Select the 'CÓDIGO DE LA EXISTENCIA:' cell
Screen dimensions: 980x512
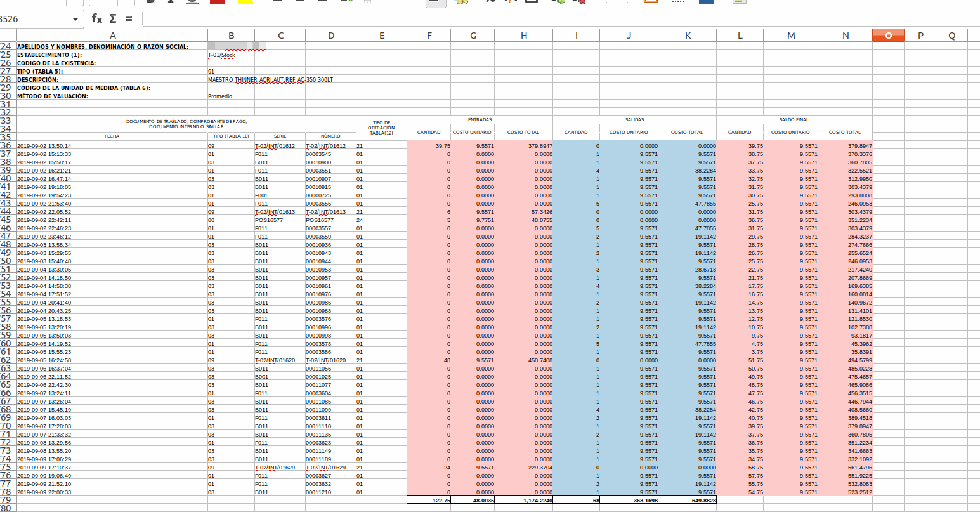(112, 63)
